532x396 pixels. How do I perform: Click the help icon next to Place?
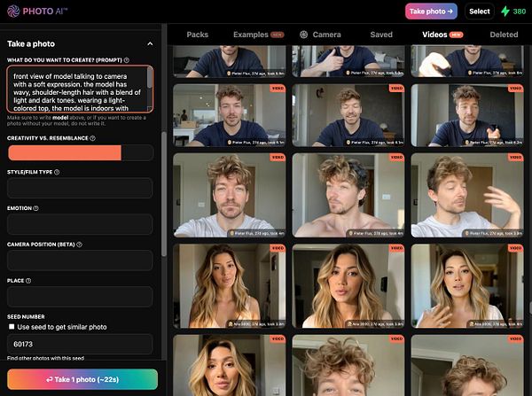coord(28,281)
